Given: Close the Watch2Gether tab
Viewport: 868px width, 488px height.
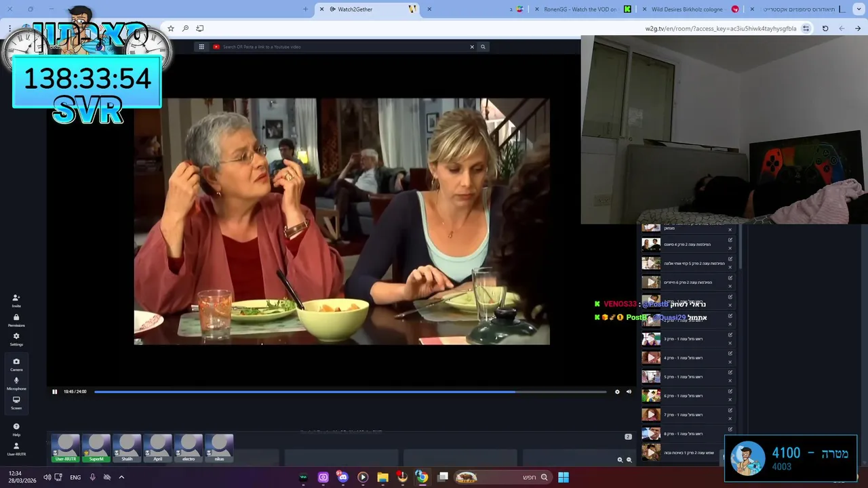Looking at the screenshot, I should (x=321, y=9).
